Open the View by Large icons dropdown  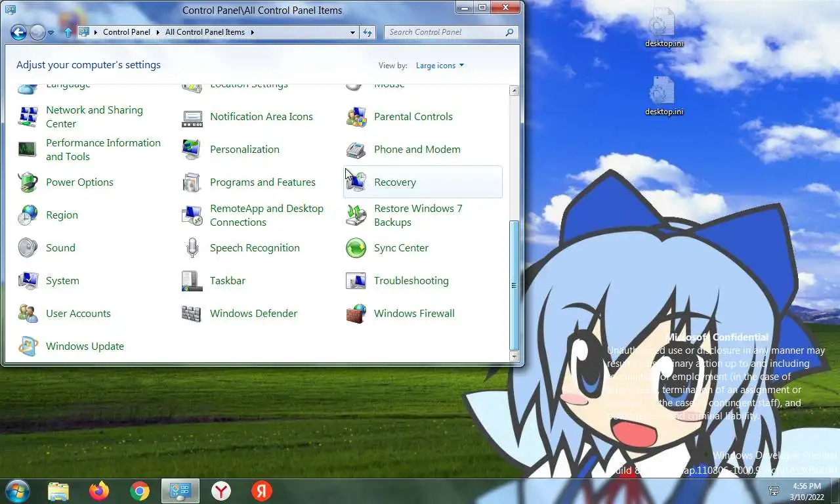(440, 66)
